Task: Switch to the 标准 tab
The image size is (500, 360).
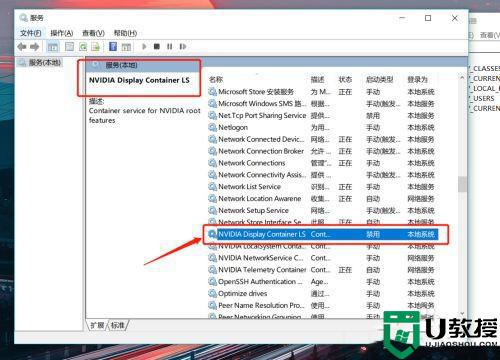Action: coord(118,325)
